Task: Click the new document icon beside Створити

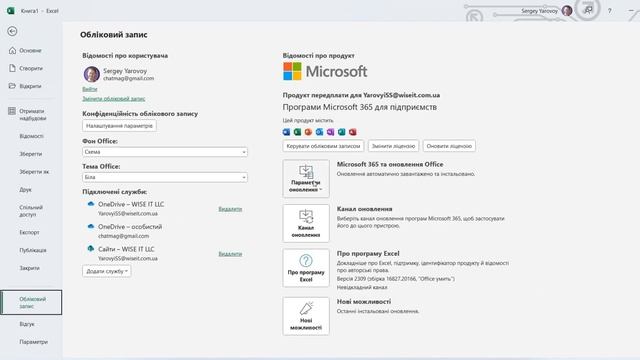Action: coord(12,68)
